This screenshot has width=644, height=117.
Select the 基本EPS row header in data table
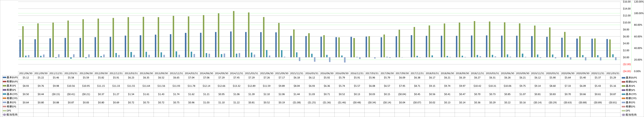[x=10, y=102]
